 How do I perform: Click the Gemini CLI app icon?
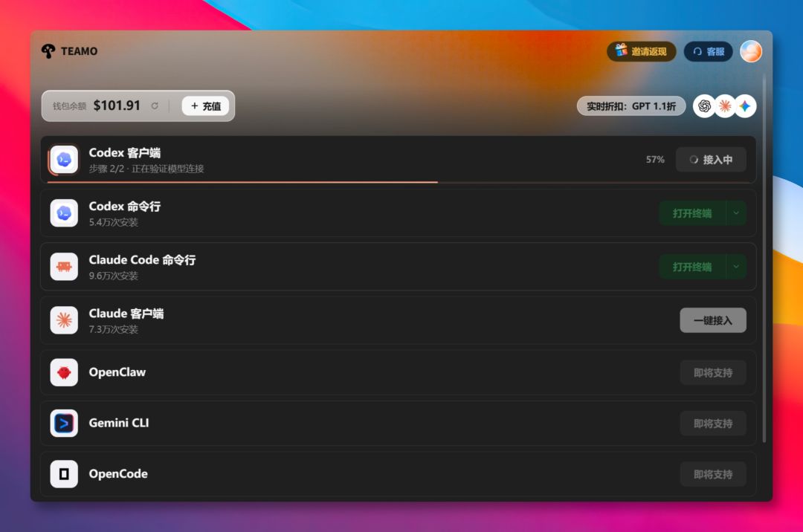click(x=64, y=423)
